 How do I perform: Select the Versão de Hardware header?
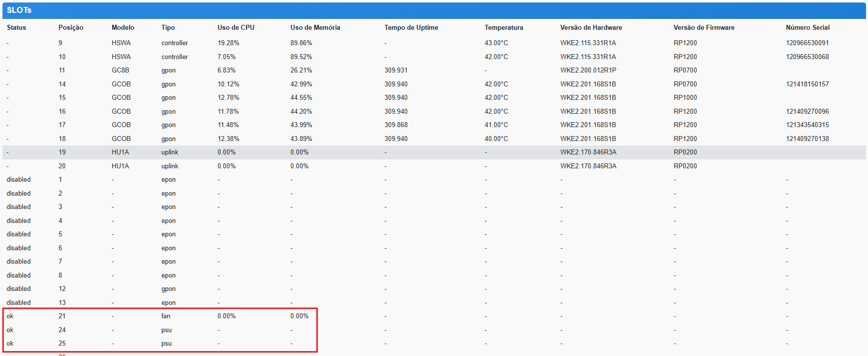pos(591,28)
